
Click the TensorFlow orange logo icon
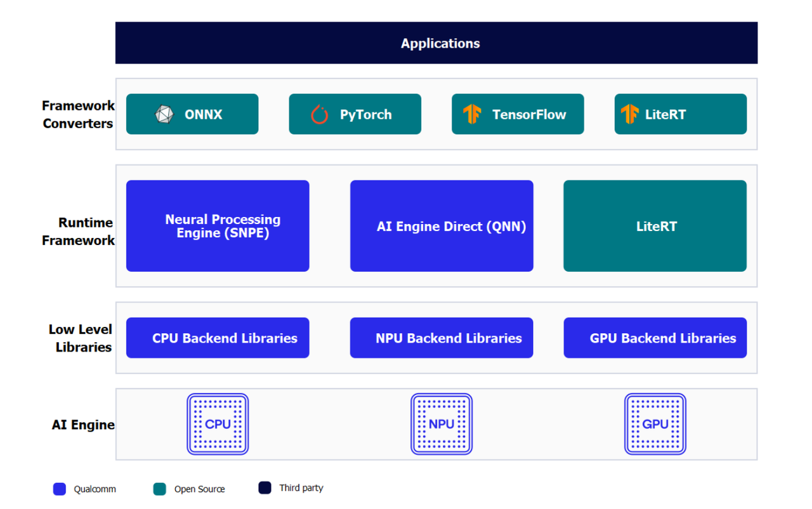click(x=472, y=114)
